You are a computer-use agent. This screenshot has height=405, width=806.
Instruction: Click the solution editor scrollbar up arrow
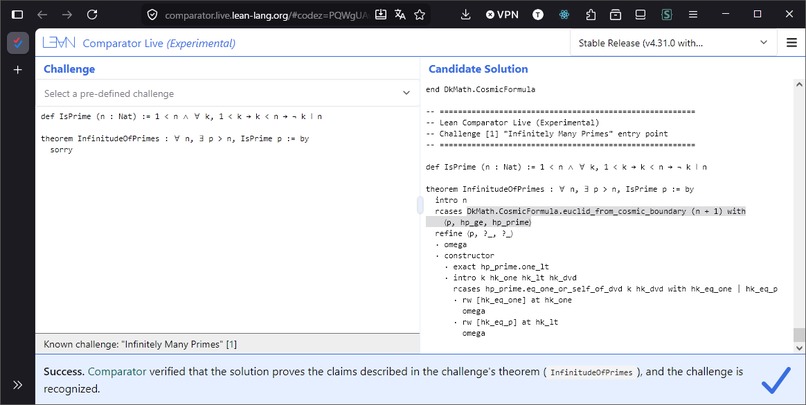pos(799,84)
